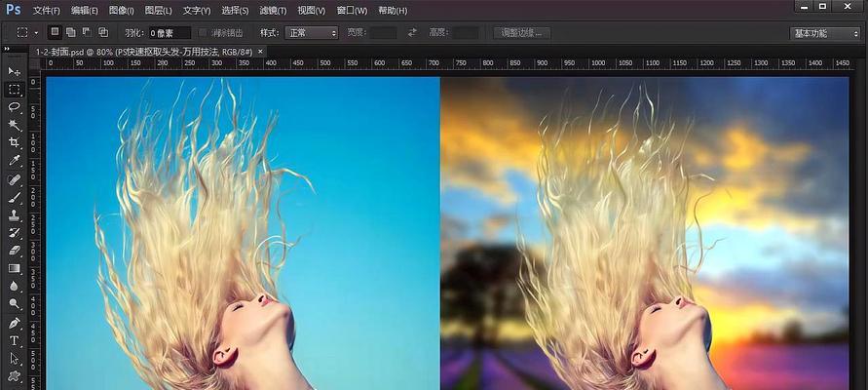Click the 高度 height input field
The height and width of the screenshot is (390, 868).
[x=466, y=33]
